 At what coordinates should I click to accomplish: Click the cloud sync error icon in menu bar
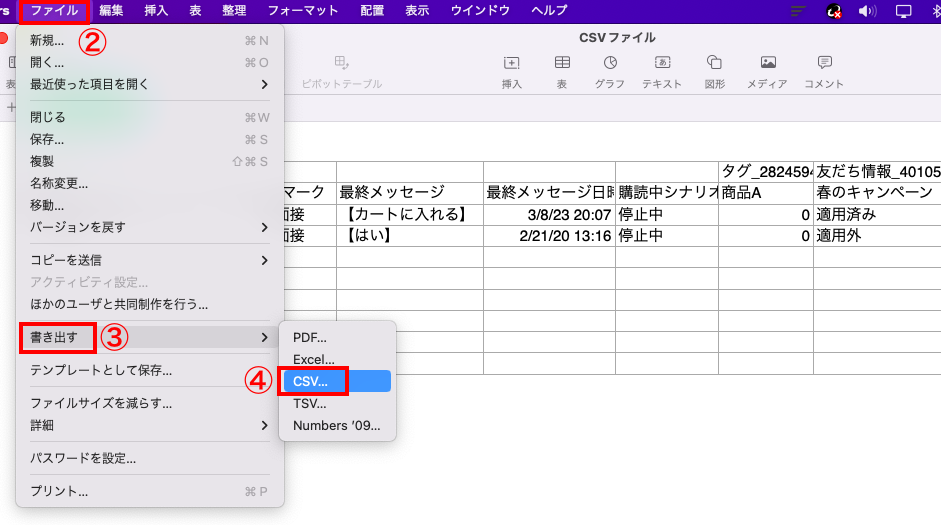[834, 11]
